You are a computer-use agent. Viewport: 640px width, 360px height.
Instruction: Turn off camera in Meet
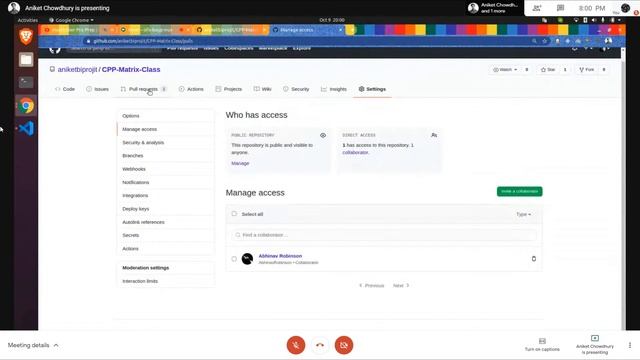point(344,345)
